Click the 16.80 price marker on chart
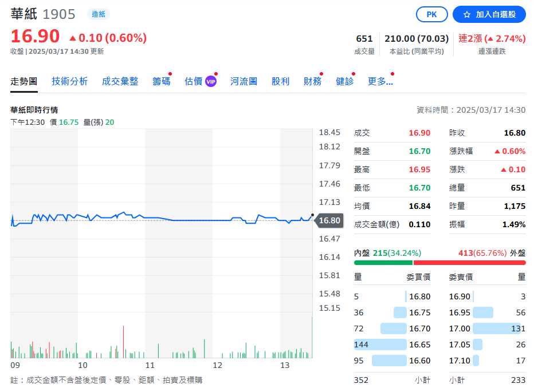Screen dimensions: 534x392 tap(329, 220)
